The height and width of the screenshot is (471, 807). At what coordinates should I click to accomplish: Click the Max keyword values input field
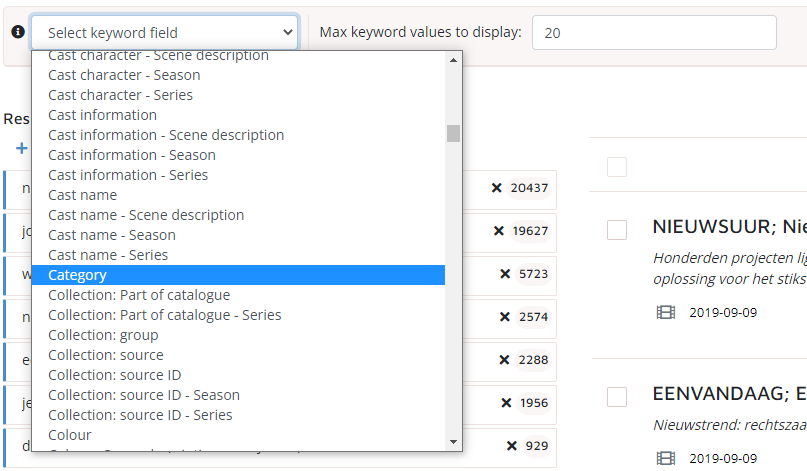pos(654,32)
